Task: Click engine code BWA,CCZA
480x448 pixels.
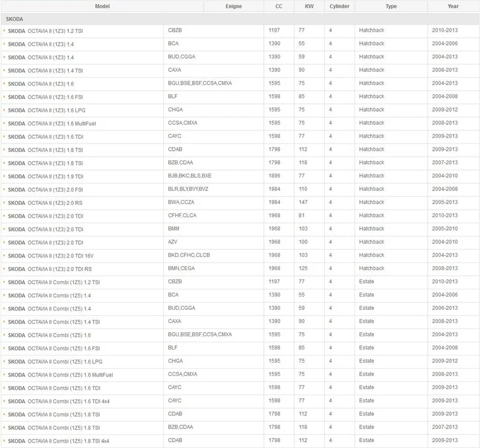Action: pyautogui.click(x=181, y=202)
